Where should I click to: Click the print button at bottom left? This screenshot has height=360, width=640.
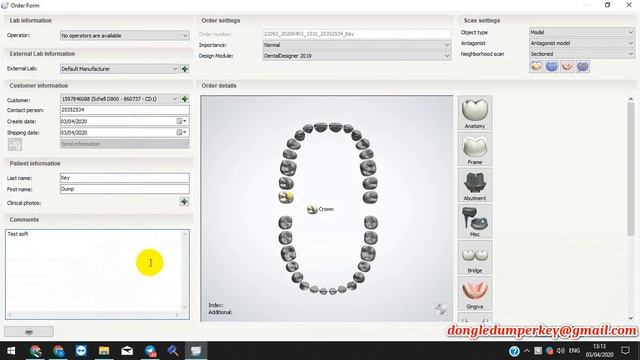pyautogui.click(x=29, y=331)
